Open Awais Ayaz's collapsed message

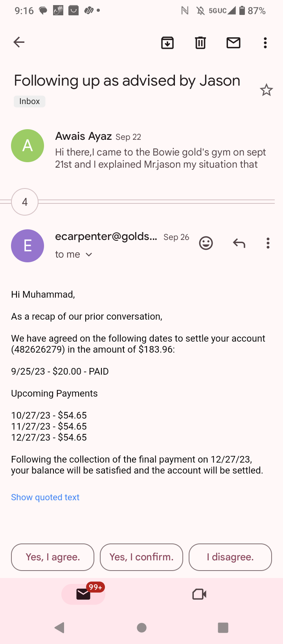(x=157, y=151)
